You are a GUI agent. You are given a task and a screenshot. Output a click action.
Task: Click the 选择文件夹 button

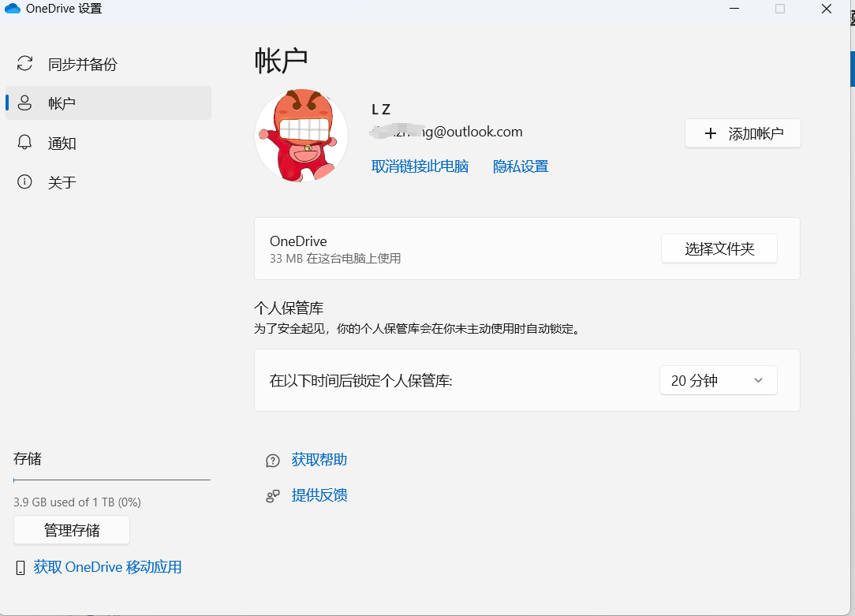coord(719,248)
